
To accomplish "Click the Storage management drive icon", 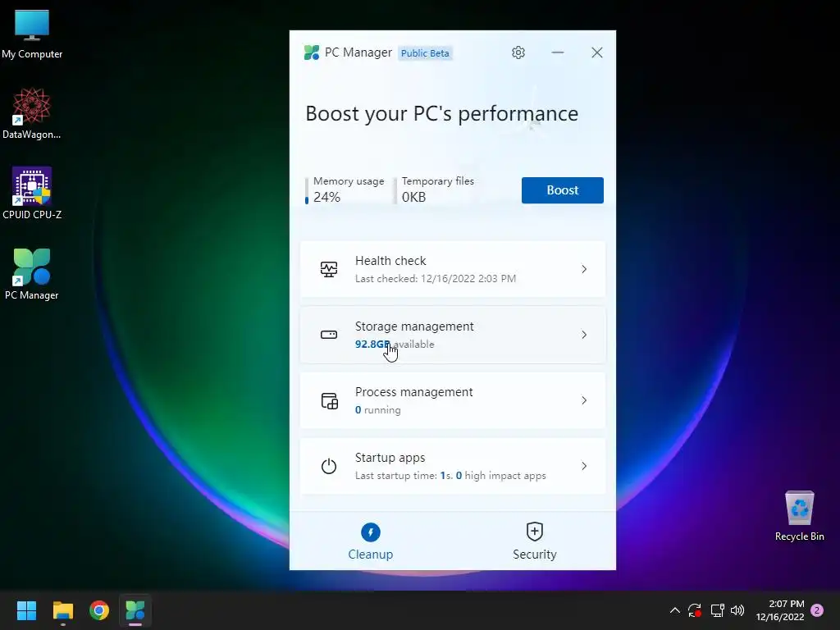I will (x=329, y=335).
